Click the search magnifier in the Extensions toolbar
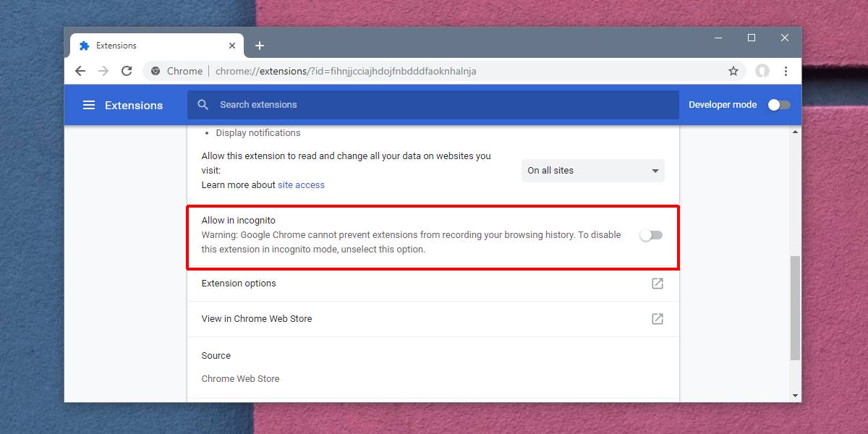868x434 pixels. click(203, 104)
